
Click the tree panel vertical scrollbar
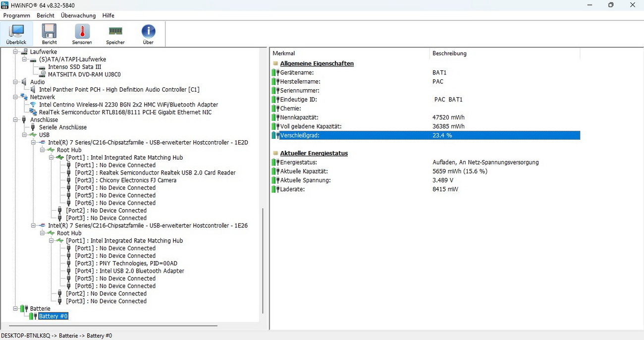(263, 258)
